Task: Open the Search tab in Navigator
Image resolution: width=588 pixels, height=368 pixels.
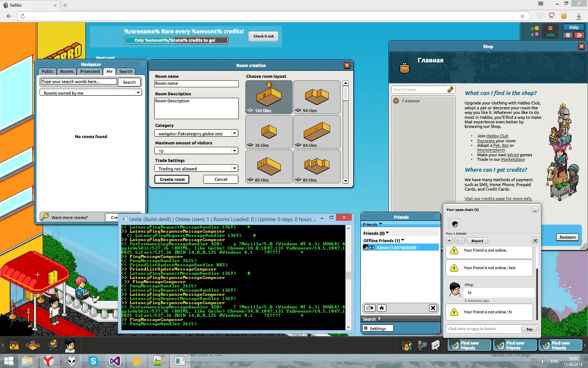Action: 126,71
